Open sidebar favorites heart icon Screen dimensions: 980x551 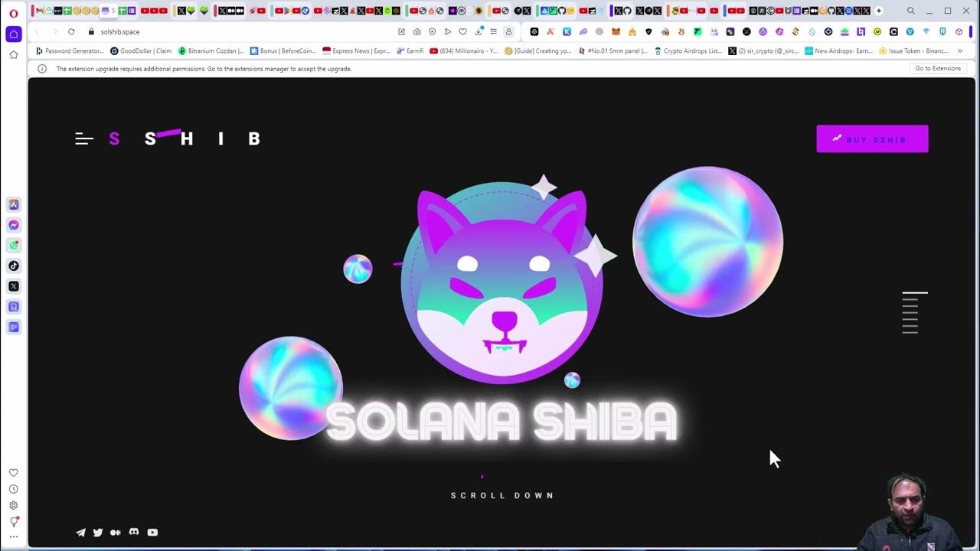pos(14,473)
